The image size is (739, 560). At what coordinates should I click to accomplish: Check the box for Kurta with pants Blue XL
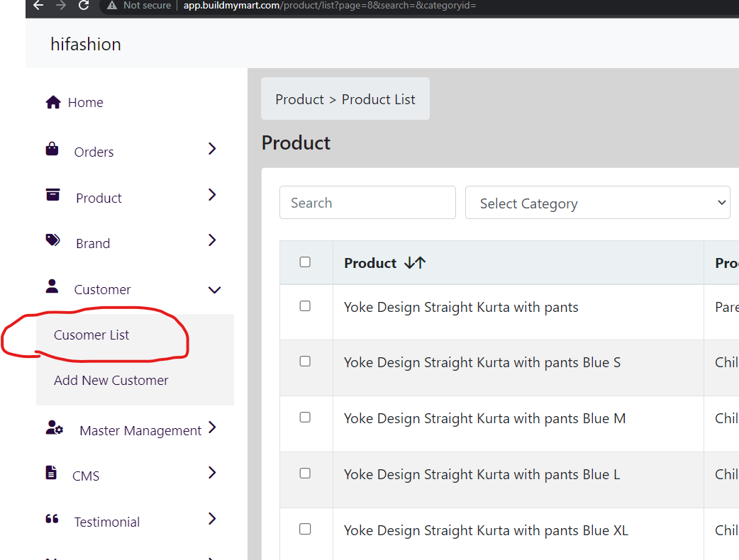pyautogui.click(x=305, y=530)
